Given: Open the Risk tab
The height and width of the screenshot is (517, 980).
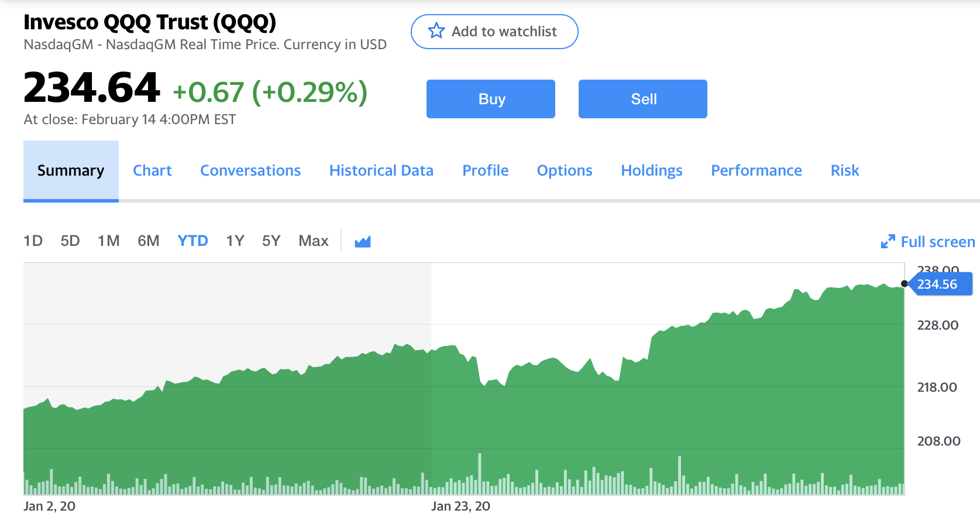Looking at the screenshot, I should tap(844, 170).
